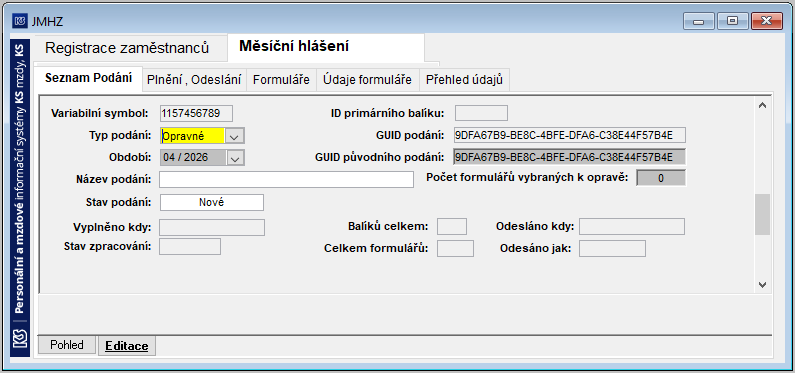The width and height of the screenshot is (795, 373).
Task: Click the Vyplněno kdy field
Action: tap(212, 228)
